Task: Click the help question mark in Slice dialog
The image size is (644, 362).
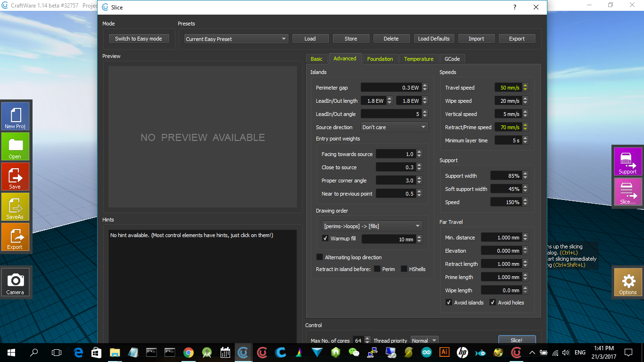Action: click(x=514, y=8)
